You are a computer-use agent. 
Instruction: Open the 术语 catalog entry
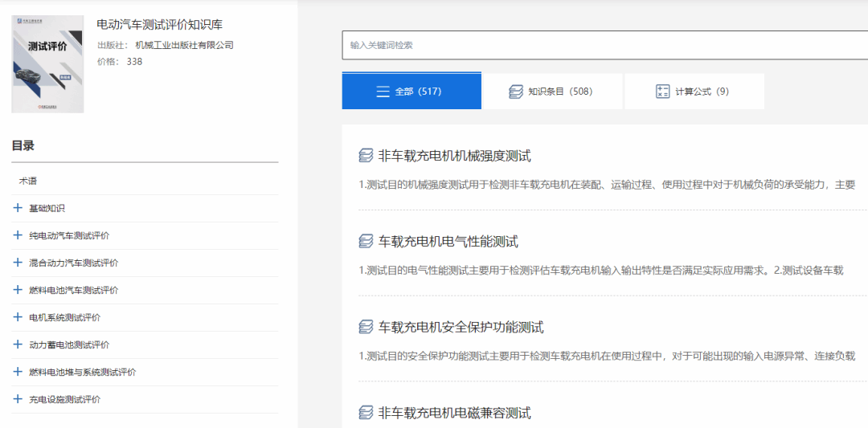pyautogui.click(x=28, y=181)
